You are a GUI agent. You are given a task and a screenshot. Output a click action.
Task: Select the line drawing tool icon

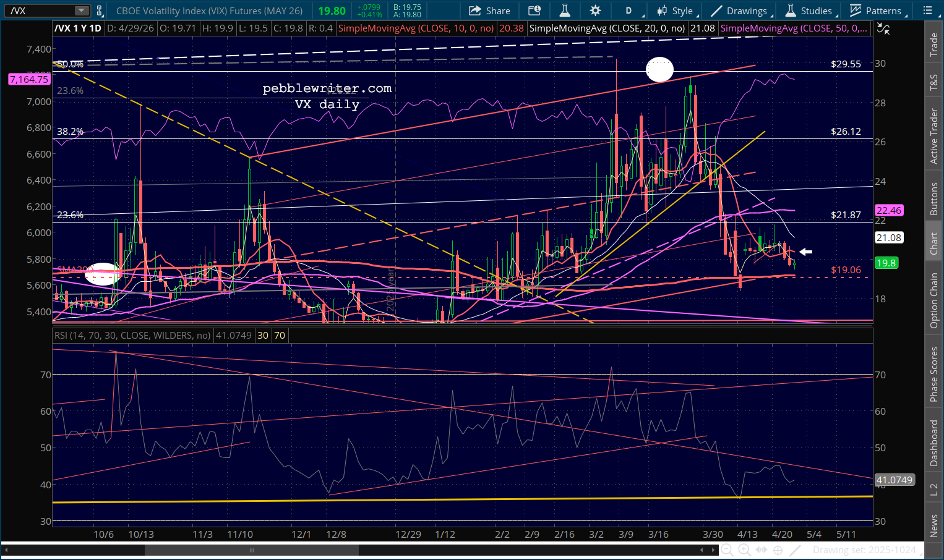pos(796,550)
